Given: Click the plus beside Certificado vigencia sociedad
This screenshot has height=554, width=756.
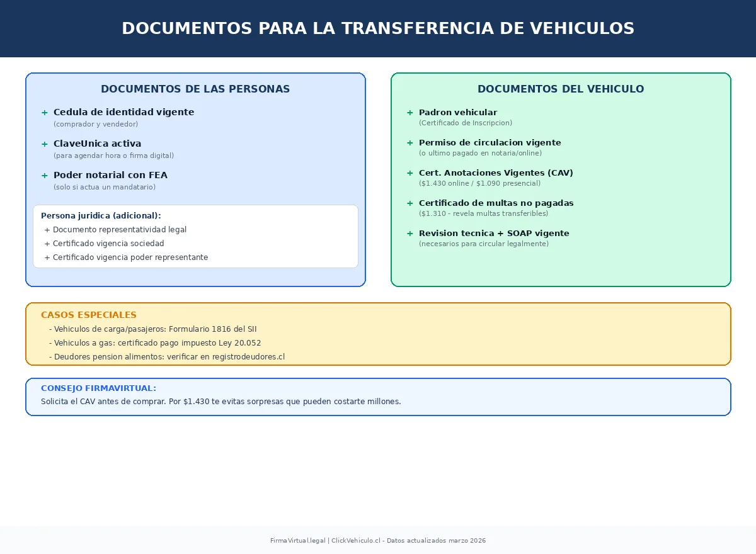Looking at the screenshot, I should coord(47,244).
